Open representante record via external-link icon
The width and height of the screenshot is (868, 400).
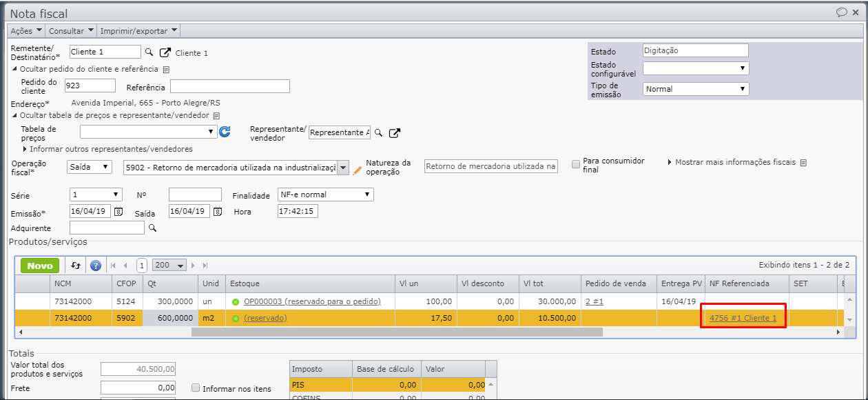[395, 132]
